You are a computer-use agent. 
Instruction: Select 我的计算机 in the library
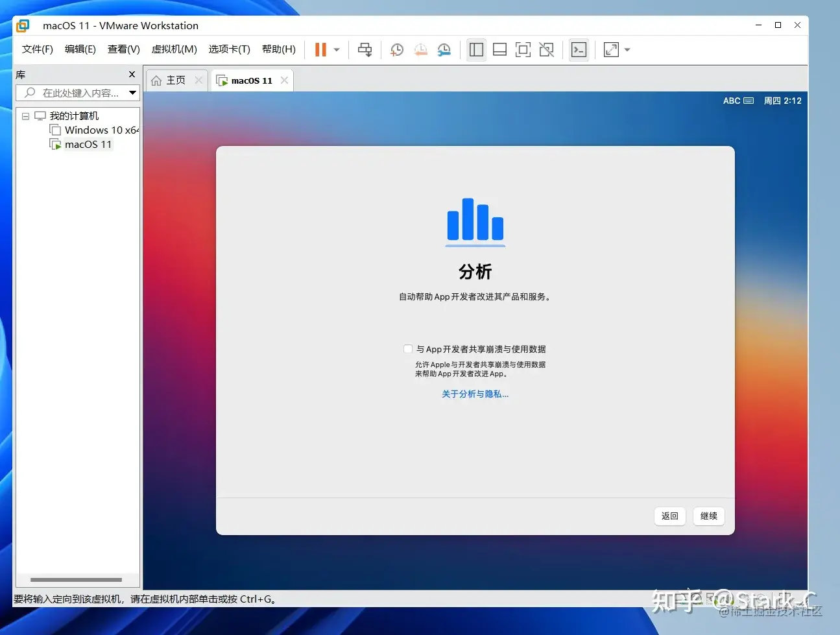point(74,116)
